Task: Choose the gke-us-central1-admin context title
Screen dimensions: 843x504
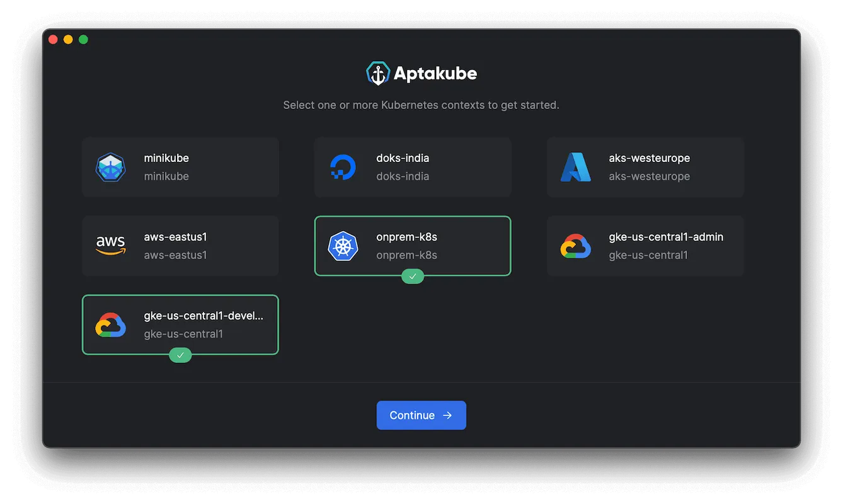Action: [665, 237]
